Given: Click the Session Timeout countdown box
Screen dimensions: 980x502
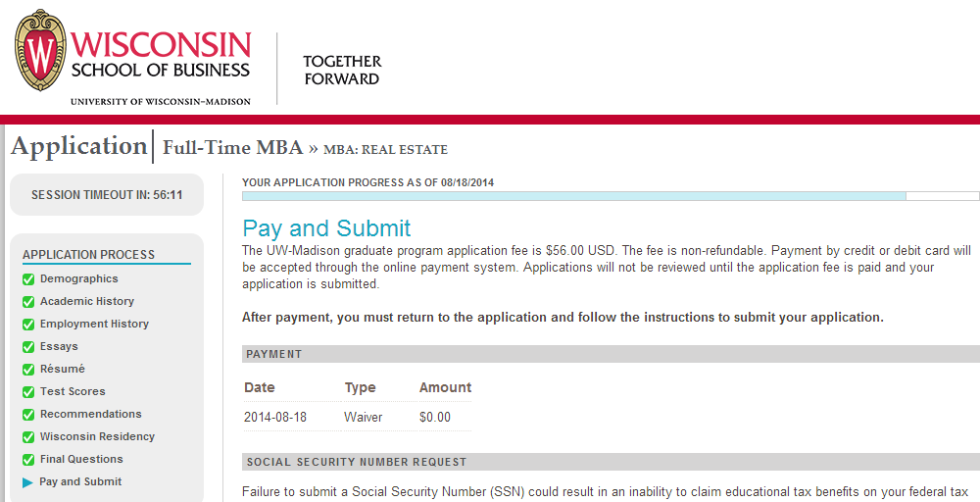Looking at the screenshot, I should pos(107,195).
